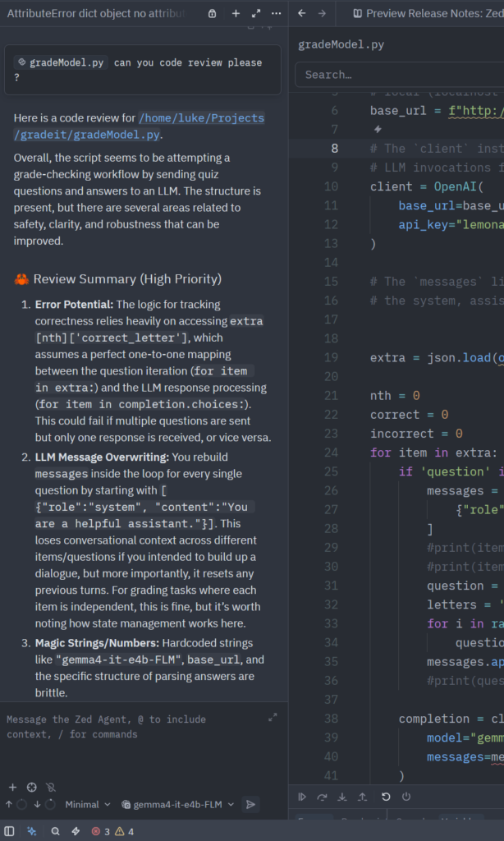
Task: Toggle the left dock panel icon in status bar
Action: pyautogui.click(x=9, y=831)
